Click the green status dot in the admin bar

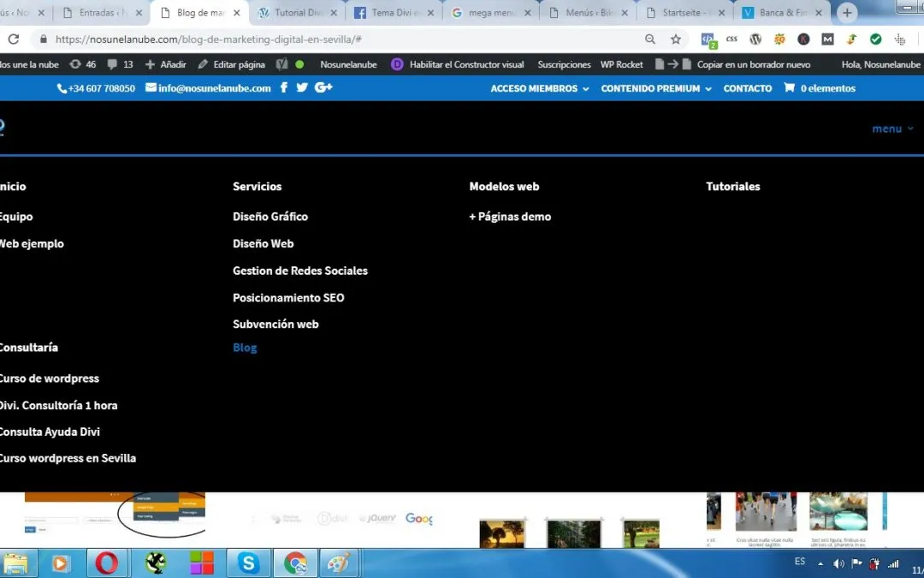(303, 63)
